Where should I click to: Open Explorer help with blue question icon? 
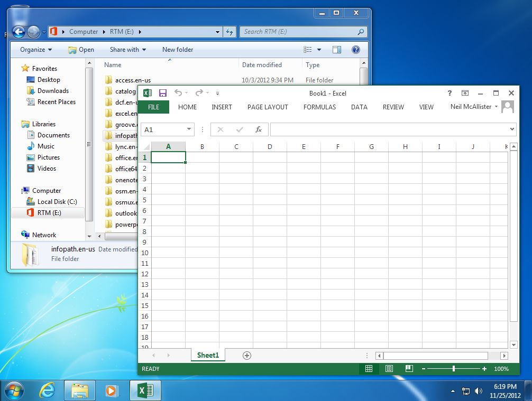click(x=355, y=50)
